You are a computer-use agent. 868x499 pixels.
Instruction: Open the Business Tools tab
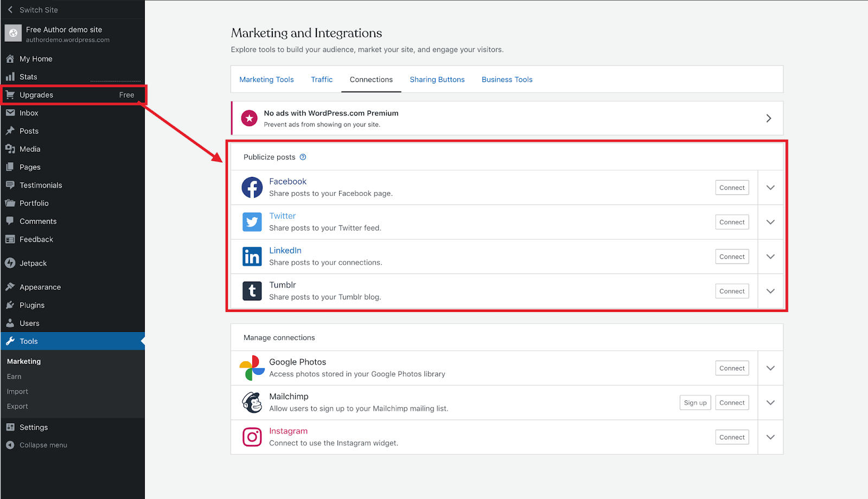[x=507, y=79]
